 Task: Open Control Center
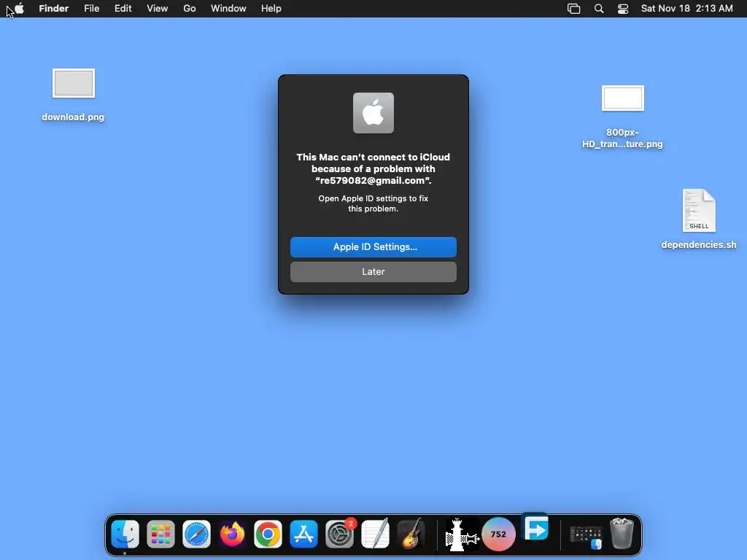click(x=623, y=9)
